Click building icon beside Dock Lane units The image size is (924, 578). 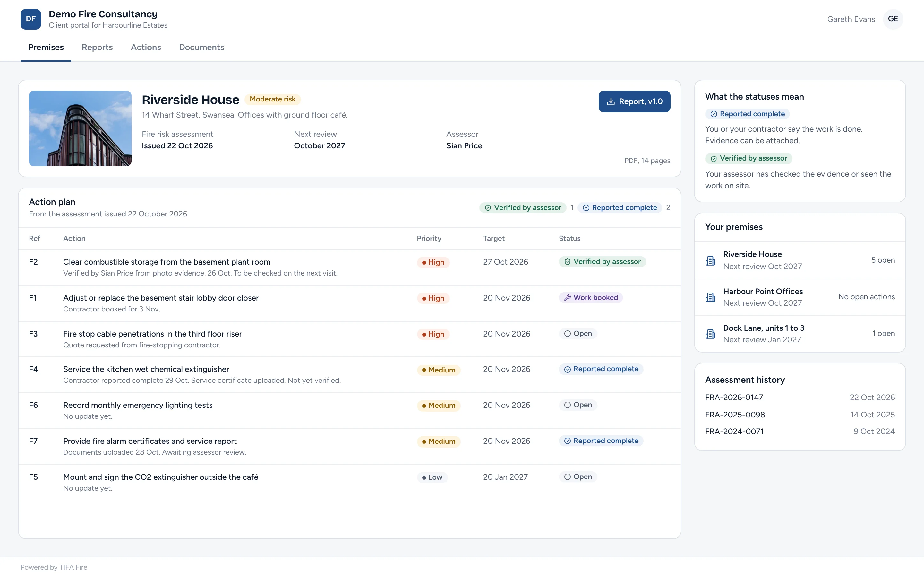710,334
